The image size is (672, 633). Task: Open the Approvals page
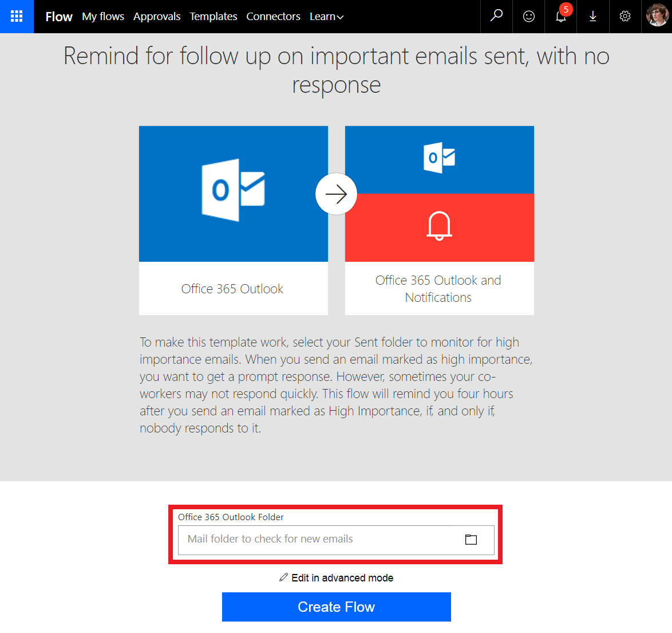point(157,17)
